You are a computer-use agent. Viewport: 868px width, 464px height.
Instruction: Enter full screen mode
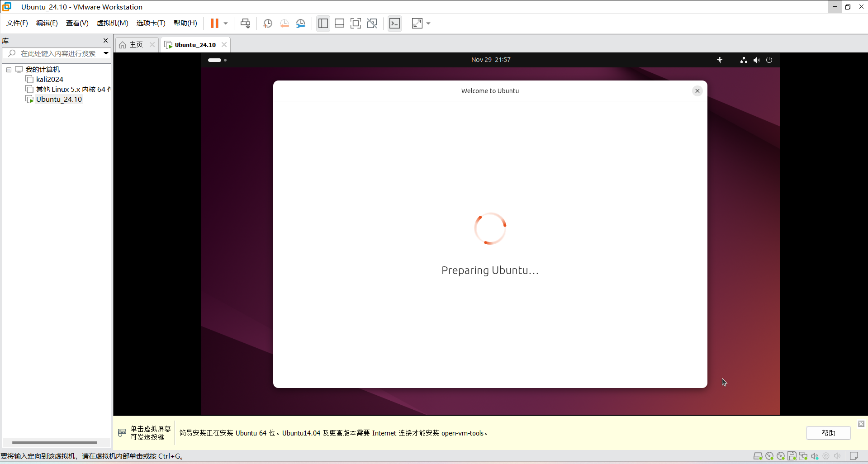356,24
